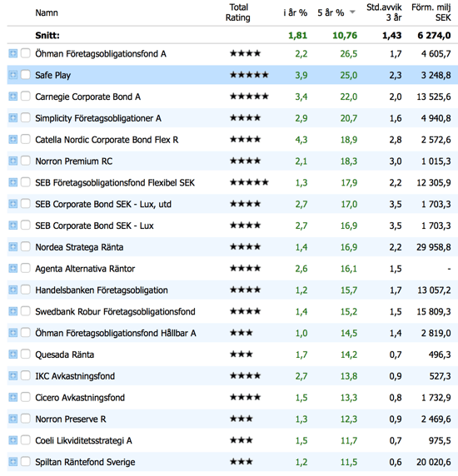Check the IKC Avkastningsfond checkbox
The width and height of the screenshot is (458, 476).
[26, 375]
